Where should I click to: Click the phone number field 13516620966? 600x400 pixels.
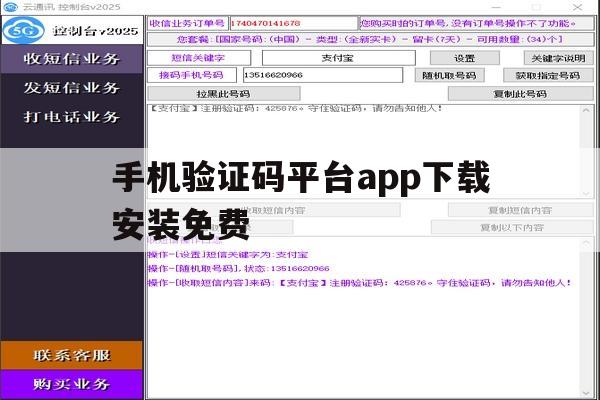click(323, 75)
